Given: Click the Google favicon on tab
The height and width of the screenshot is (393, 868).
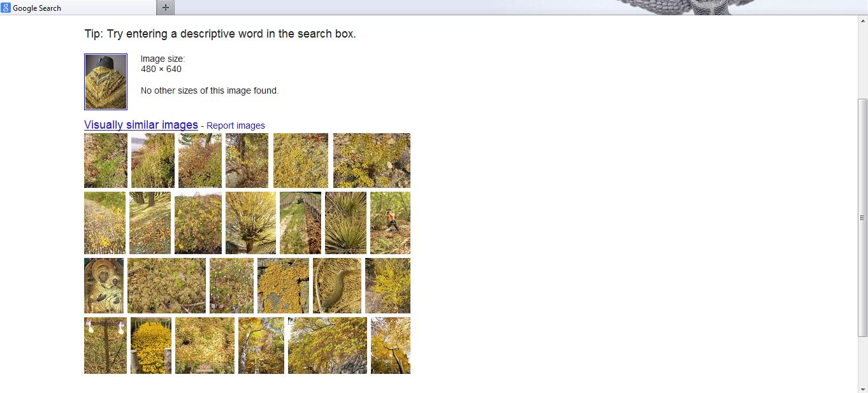Looking at the screenshot, I should 6,8.
